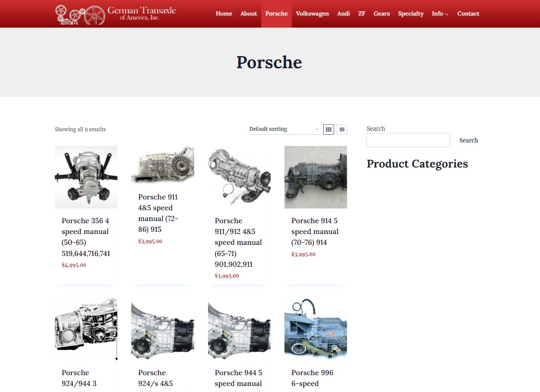Viewport: 540px width, 392px height.
Task: Open Porsche 911/912 4&5 speed manual title link
Action: point(238,242)
